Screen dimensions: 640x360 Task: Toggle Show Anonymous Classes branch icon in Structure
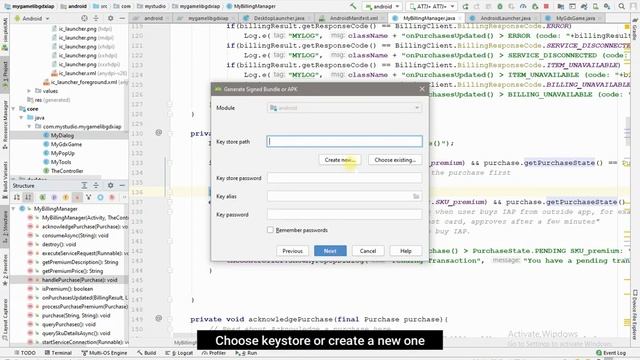pyautogui.click(x=89, y=197)
